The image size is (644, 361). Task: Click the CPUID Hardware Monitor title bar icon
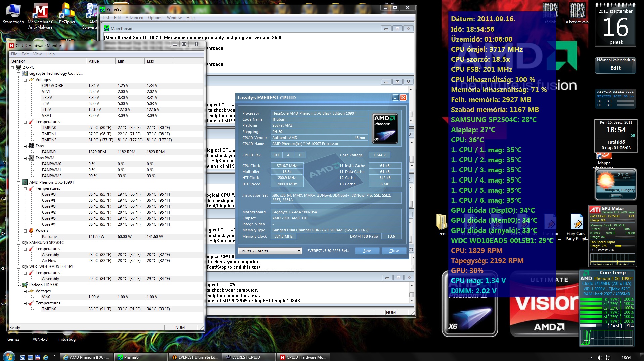coord(11,46)
